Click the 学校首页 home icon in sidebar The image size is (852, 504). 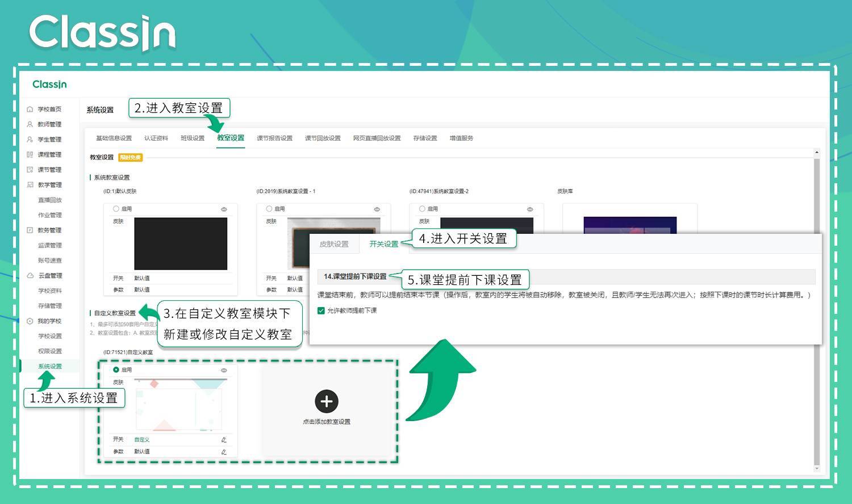click(30, 109)
